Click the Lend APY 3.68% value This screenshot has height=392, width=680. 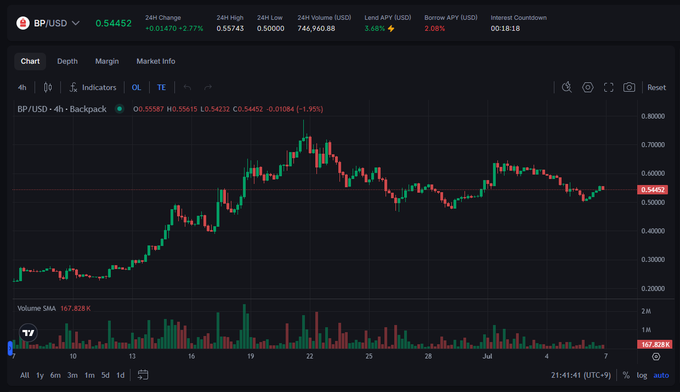pyautogui.click(x=375, y=29)
